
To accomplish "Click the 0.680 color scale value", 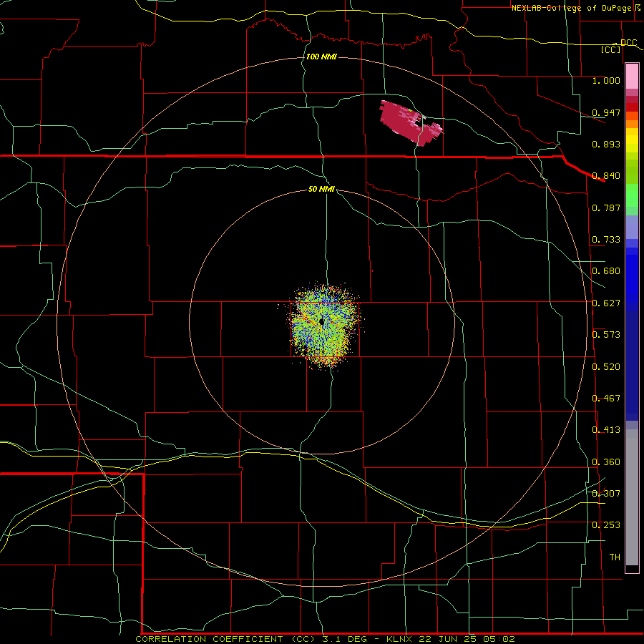I will (x=606, y=271).
